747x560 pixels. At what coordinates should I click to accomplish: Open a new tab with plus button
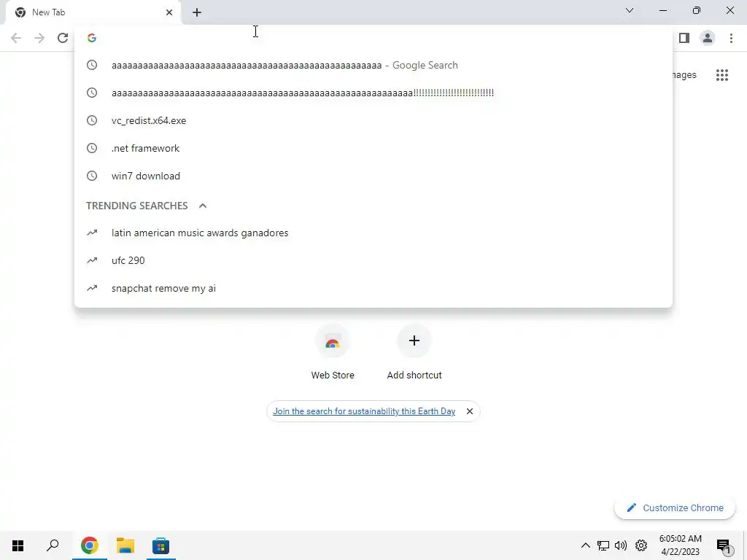[197, 12]
